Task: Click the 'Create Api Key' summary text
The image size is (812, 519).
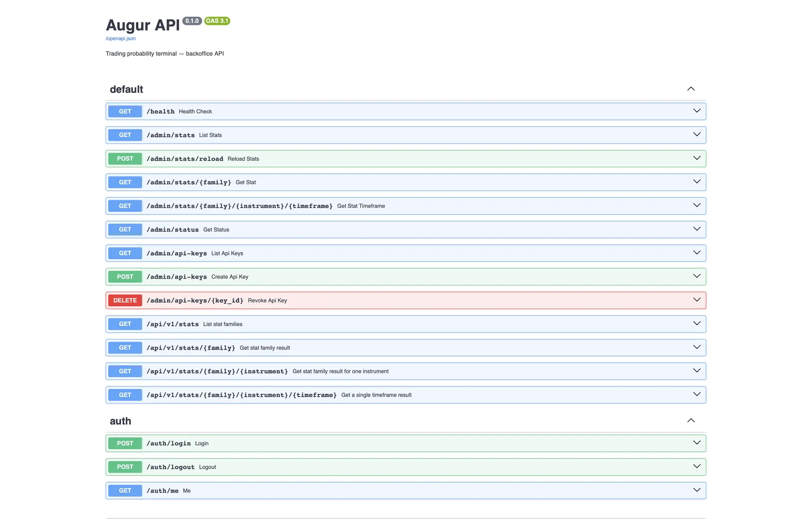Action: [230, 276]
